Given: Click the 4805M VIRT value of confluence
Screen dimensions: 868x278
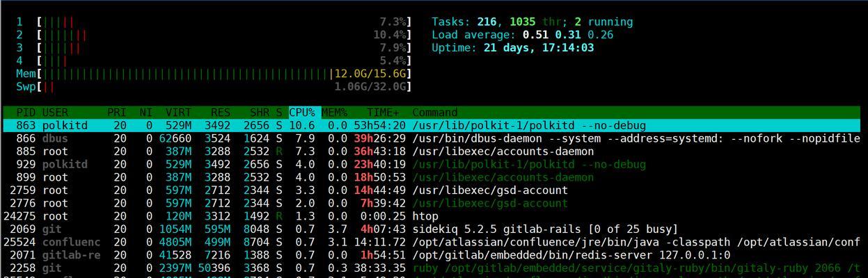Looking at the screenshot, I should (175, 243).
